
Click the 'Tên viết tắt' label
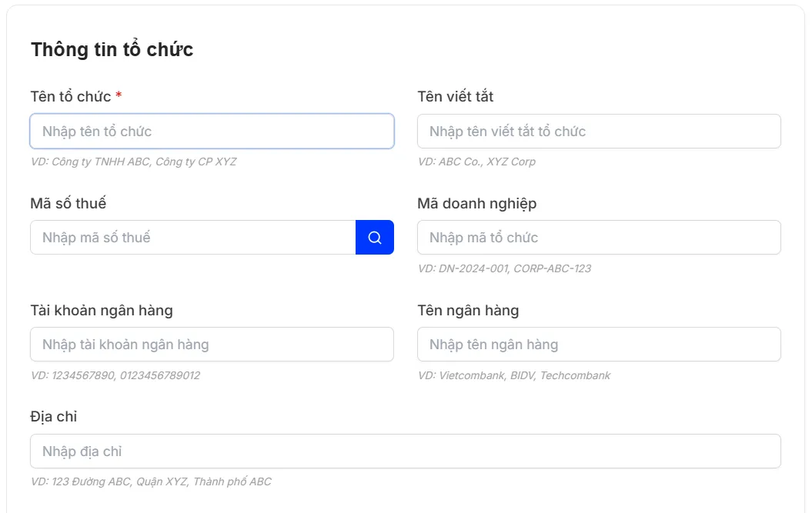click(456, 97)
